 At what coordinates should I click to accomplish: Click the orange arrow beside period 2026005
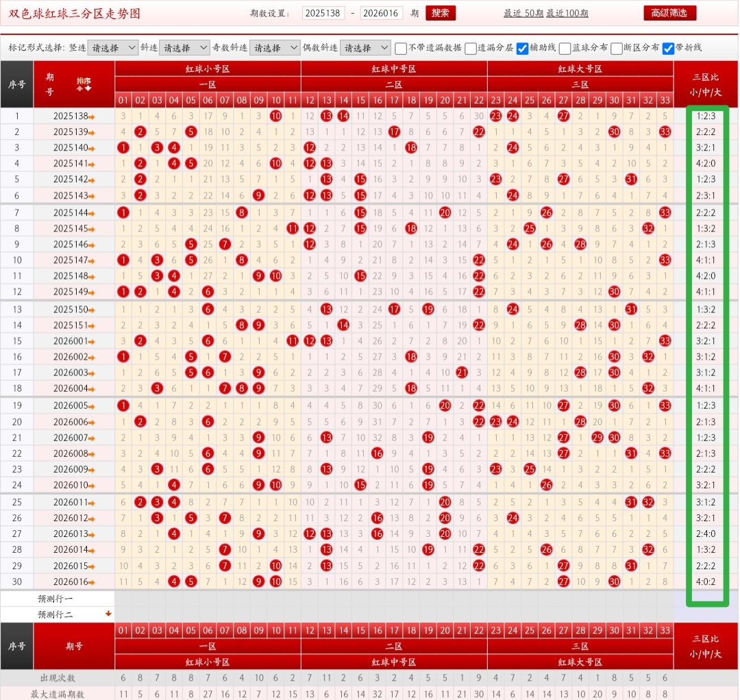pos(92,407)
